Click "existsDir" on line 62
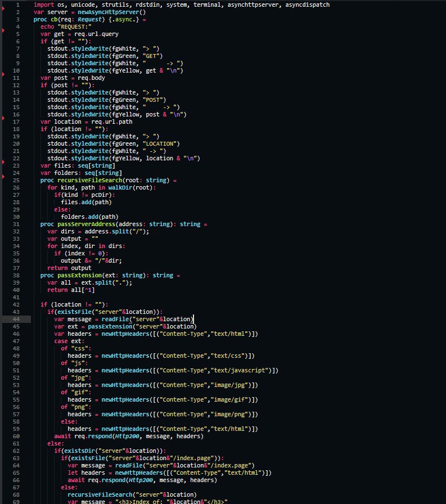This screenshot has width=446, height=504. (x=79, y=451)
